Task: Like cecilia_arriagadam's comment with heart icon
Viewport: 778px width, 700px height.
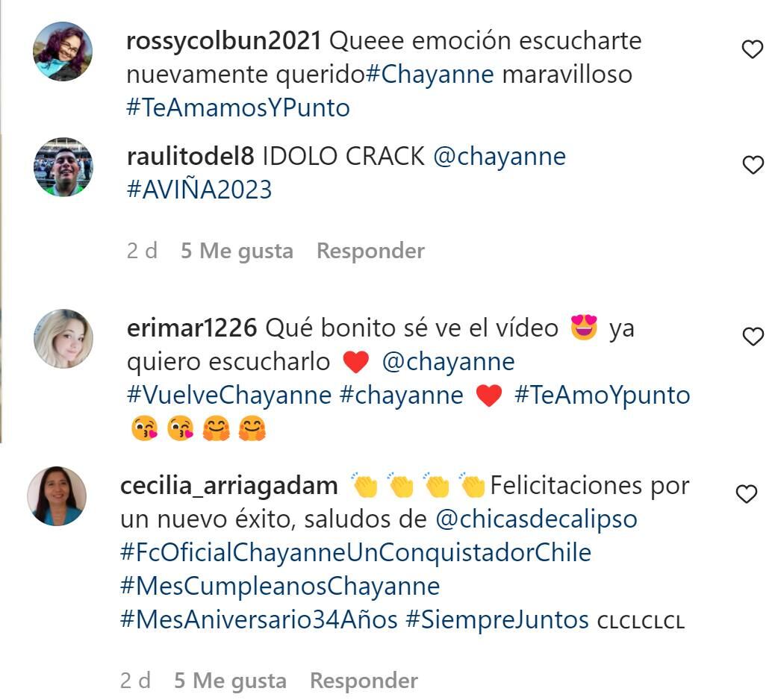Action: [x=746, y=494]
